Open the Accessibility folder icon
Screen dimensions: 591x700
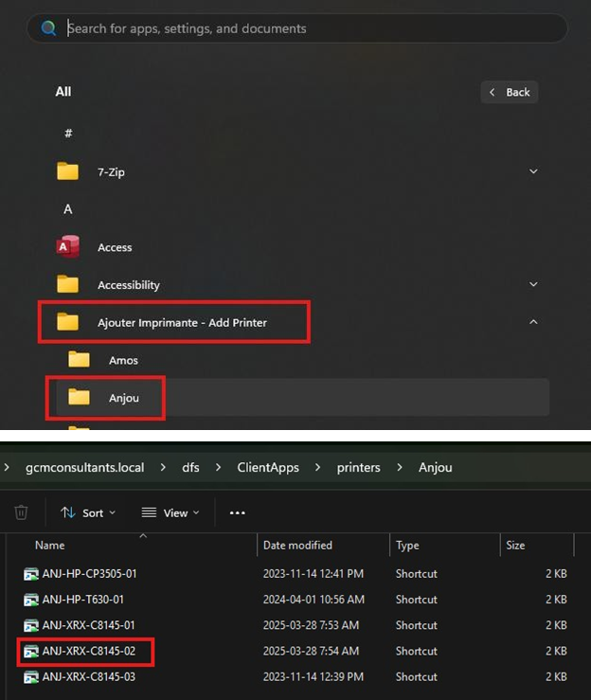point(68,284)
